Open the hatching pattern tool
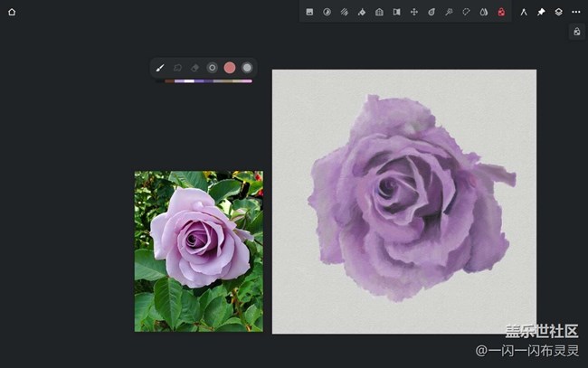 (x=344, y=12)
